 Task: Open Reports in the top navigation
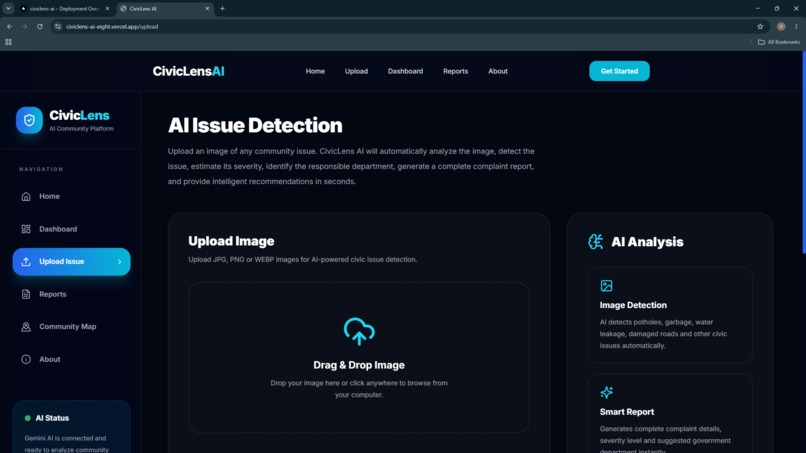pyautogui.click(x=455, y=71)
